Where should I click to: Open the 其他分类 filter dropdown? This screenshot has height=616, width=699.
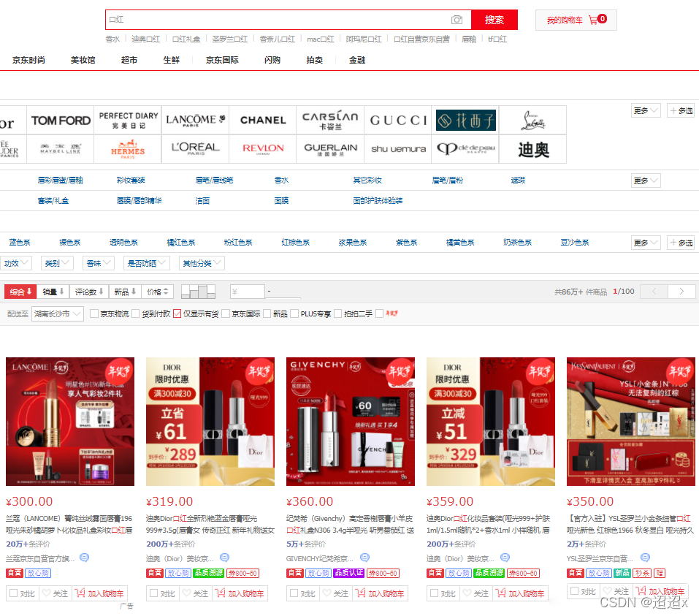(202, 263)
